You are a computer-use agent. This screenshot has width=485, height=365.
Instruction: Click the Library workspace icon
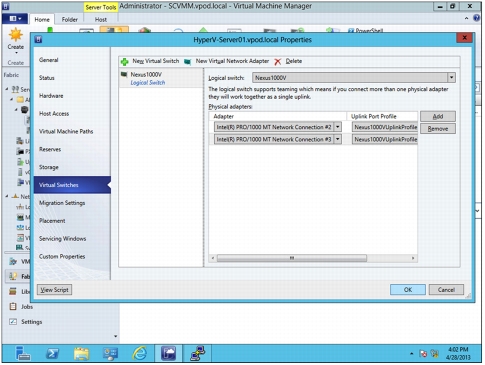13,292
